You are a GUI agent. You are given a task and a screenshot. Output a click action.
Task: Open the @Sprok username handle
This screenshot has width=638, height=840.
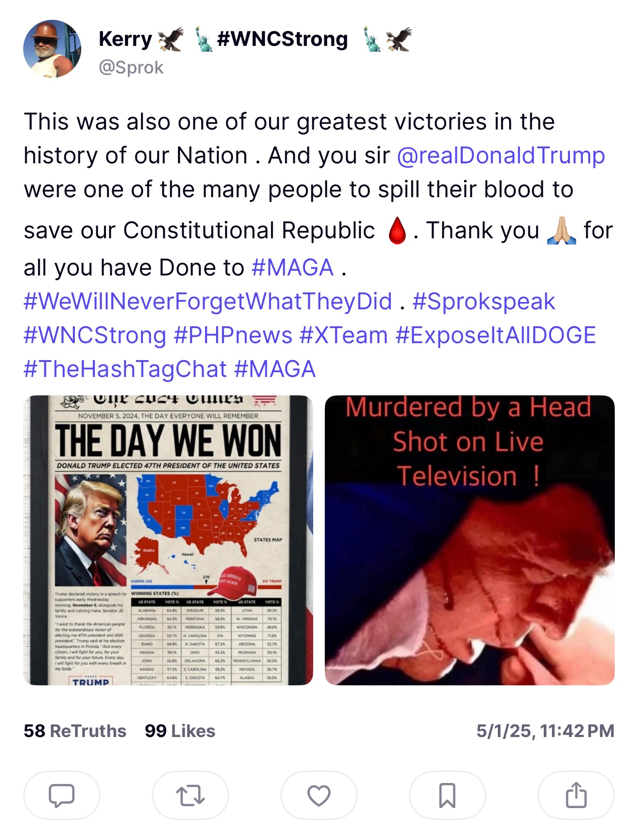[x=131, y=67]
